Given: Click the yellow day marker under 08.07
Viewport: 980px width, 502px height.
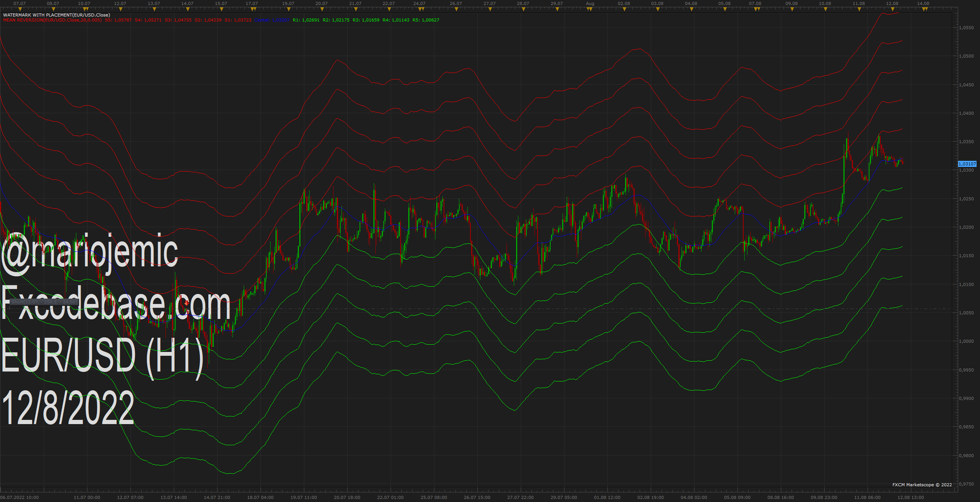Looking at the screenshot, I should [x=53, y=9].
